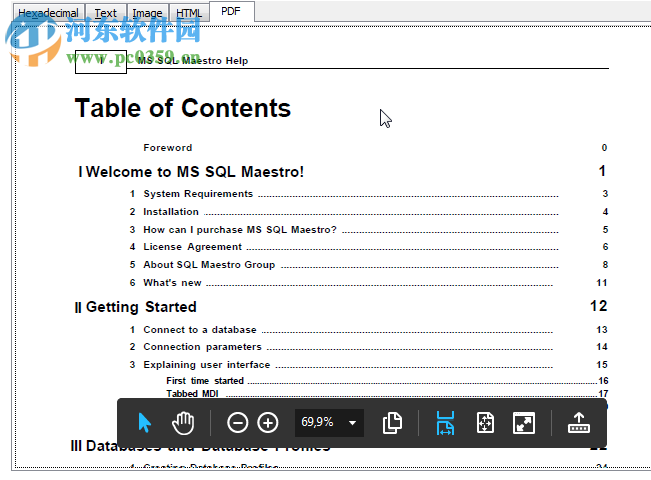The height and width of the screenshot is (480, 651).
Task: Select the PDF tab
Action: click(x=231, y=11)
